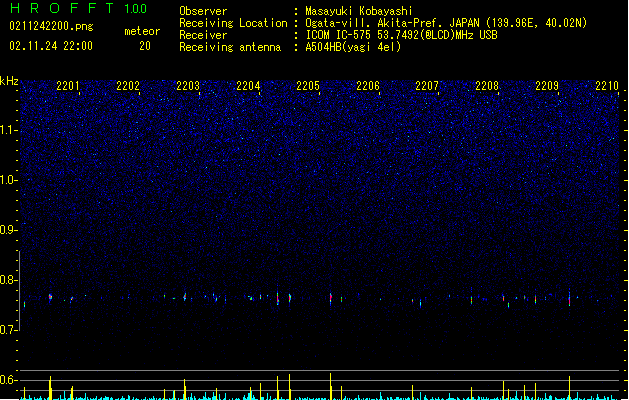Select observer name Masayuki Kobayashi
The image size is (629, 400).
pyautogui.click(x=359, y=11)
